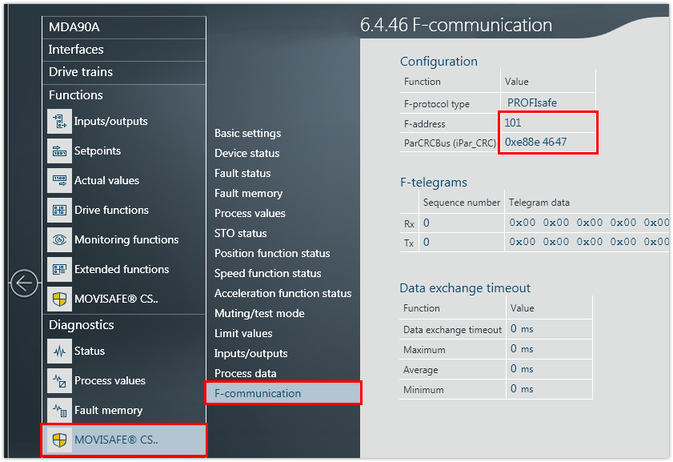This screenshot has width=673, height=462.
Task: Open Drive functions icon
Action: (59, 210)
